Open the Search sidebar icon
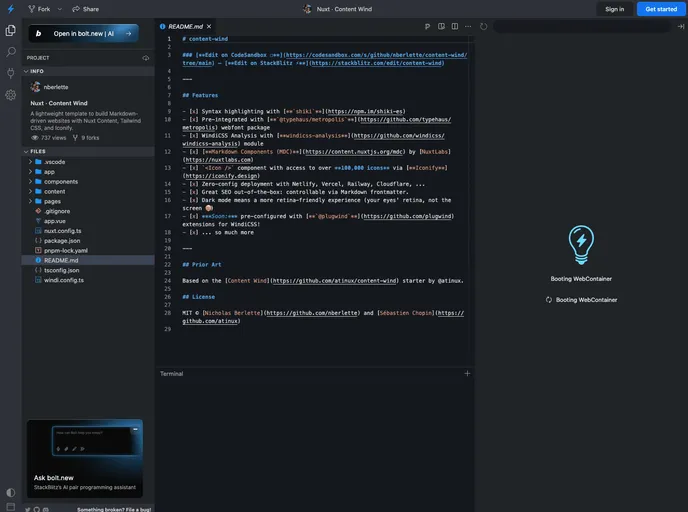 point(11,52)
